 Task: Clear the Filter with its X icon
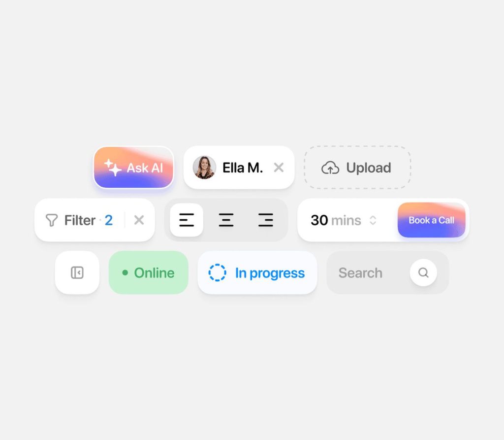pos(139,220)
